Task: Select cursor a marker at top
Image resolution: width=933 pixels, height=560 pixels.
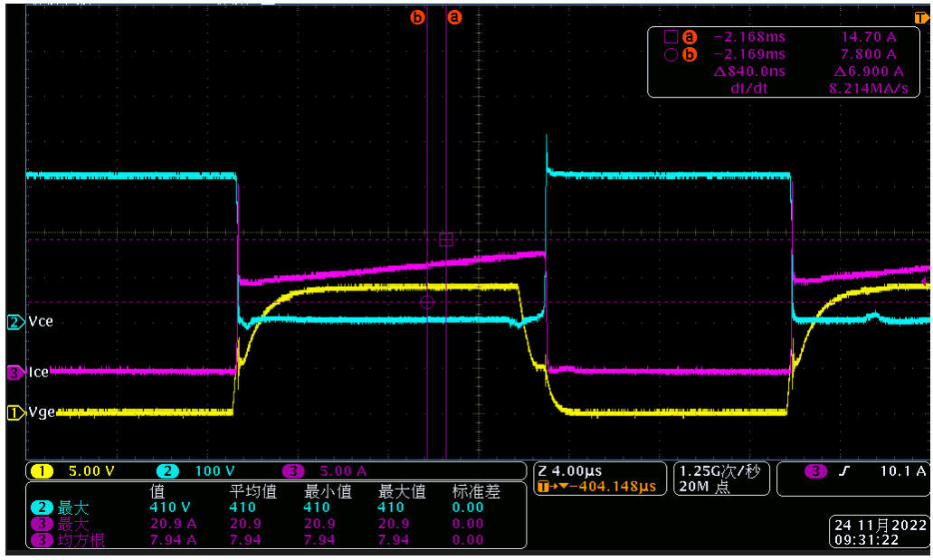Action: [454, 17]
